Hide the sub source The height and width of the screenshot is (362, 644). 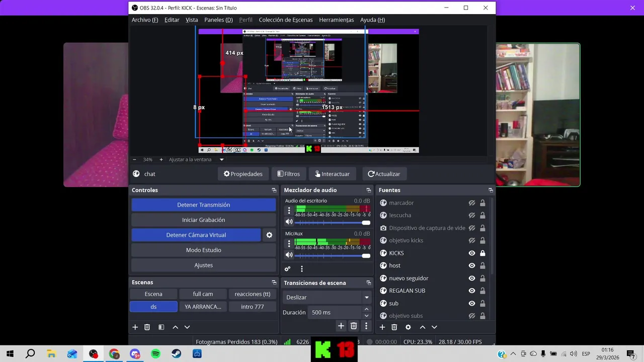472,304
